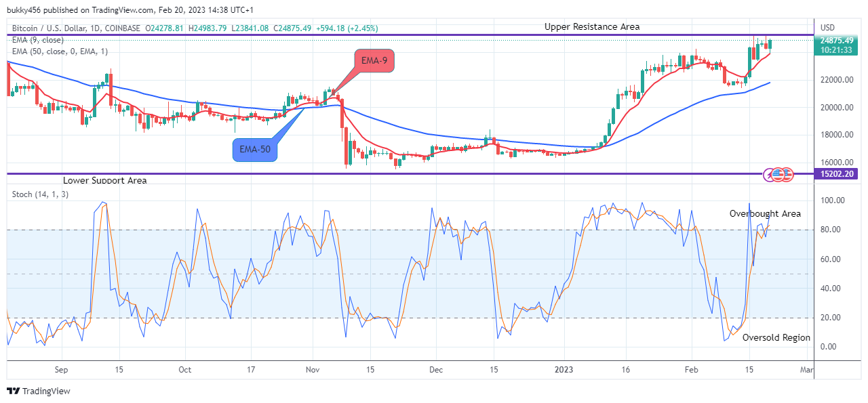Click the 80.00 stochastic axis value
This screenshot has height=403, width=868.
(829, 230)
